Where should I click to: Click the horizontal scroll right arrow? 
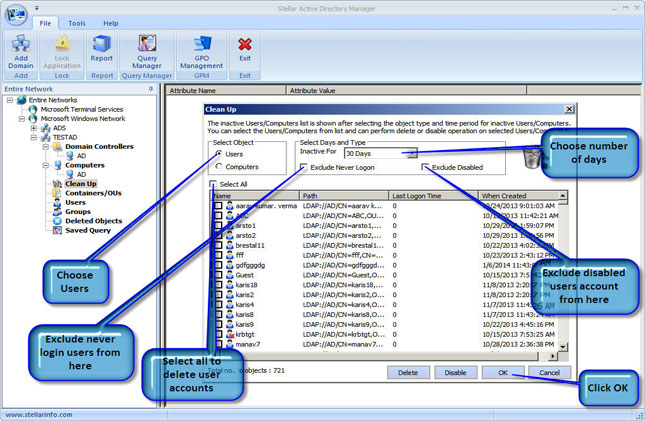click(x=552, y=356)
